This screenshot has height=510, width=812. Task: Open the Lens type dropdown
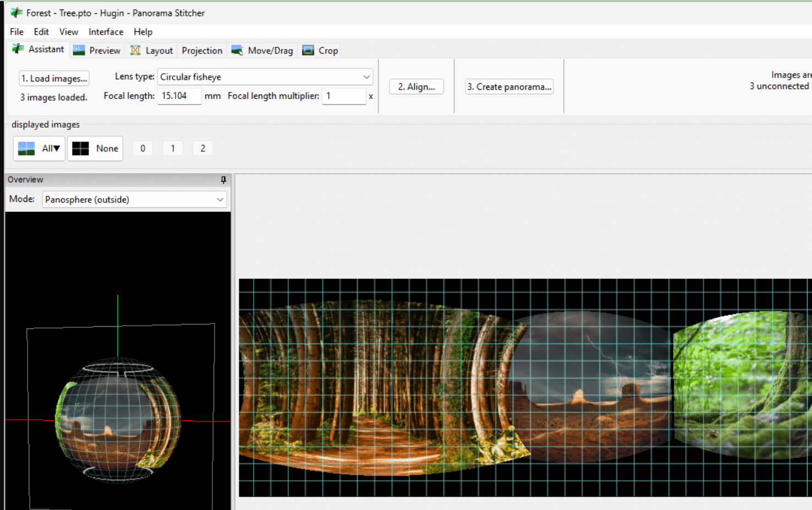pyautogui.click(x=366, y=76)
